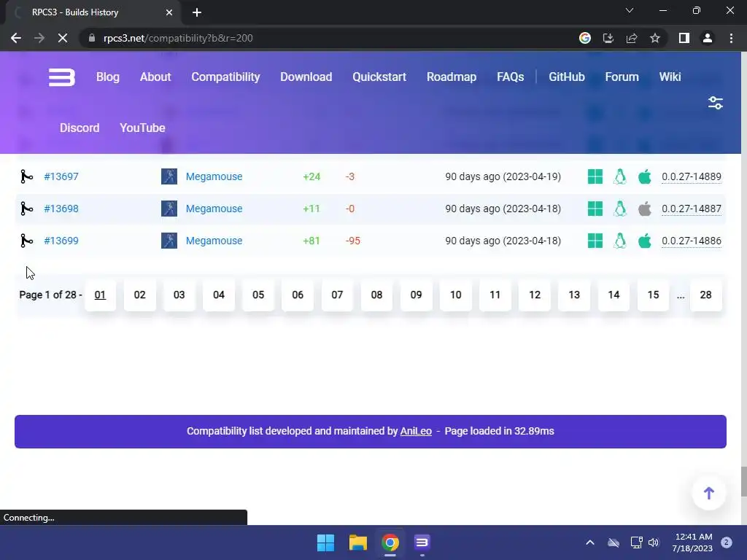Open RPCS3 app from taskbar

click(422, 542)
